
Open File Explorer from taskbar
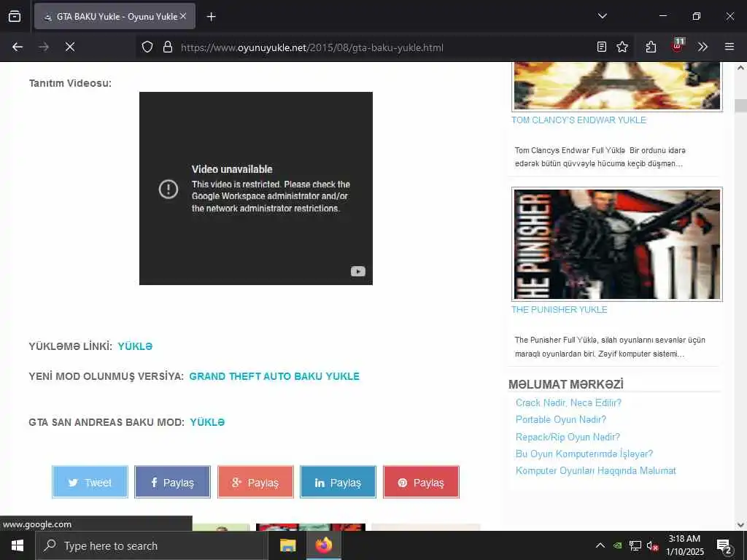(x=287, y=545)
